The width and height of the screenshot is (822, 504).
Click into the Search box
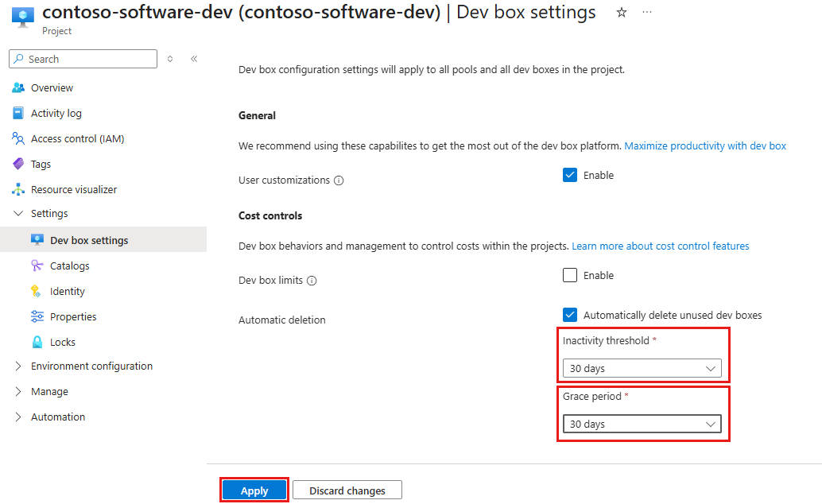[82, 59]
